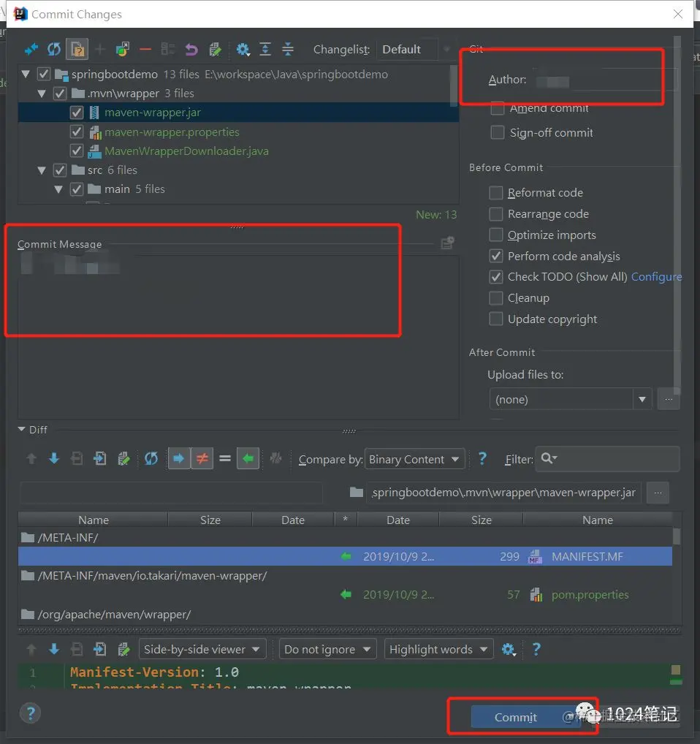The width and height of the screenshot is (700, 744).
Task: Click help question mark beside Compare by
Action: (482, 458)
